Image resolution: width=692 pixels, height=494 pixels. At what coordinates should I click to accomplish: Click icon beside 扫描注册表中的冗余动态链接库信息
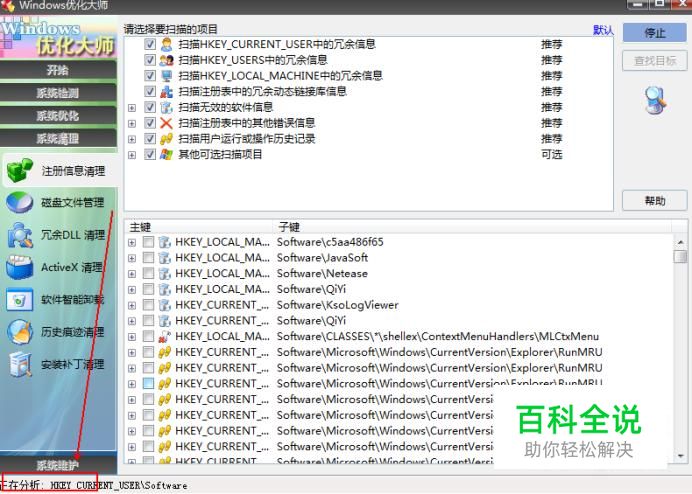tap(166, 91)
